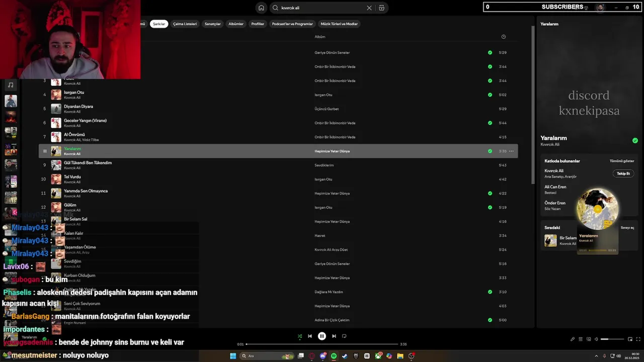Viewport: 644px width, 362px height.
Task: Click the music note icon in the left sidebar
Action: pyautogui.click(x=11, y=85)
